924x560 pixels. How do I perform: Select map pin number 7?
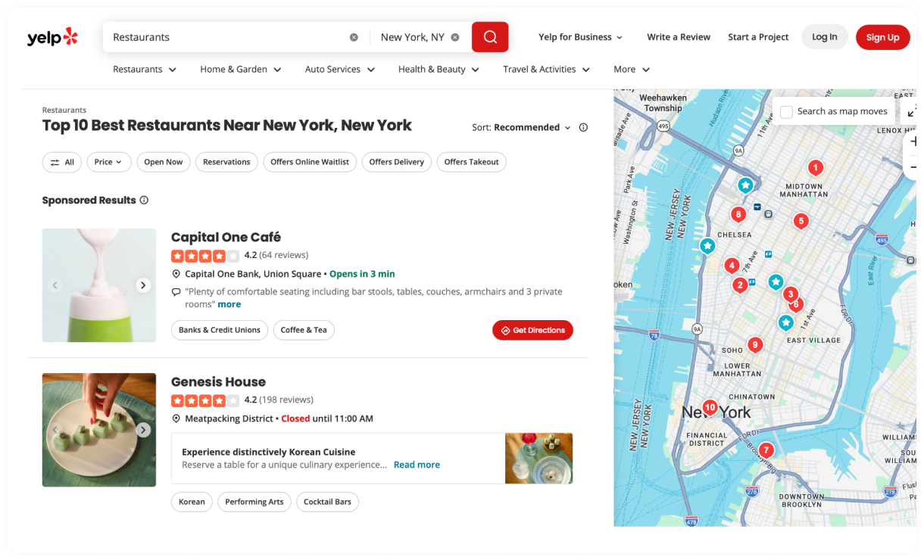766,450
